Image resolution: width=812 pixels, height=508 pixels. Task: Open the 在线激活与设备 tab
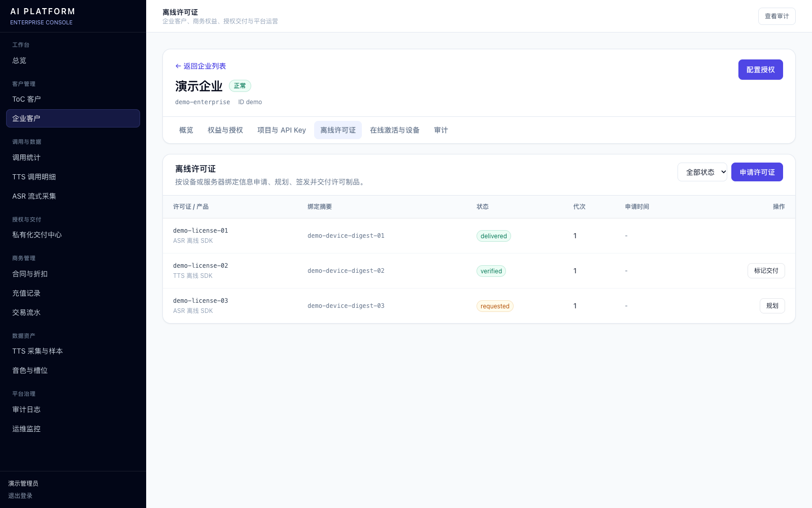click(x=395, y=130)
